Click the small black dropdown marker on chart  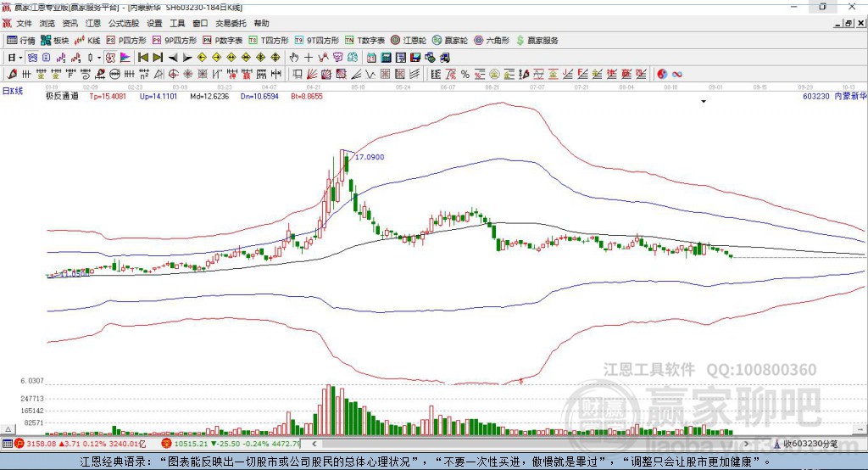[x=704, y=102]
